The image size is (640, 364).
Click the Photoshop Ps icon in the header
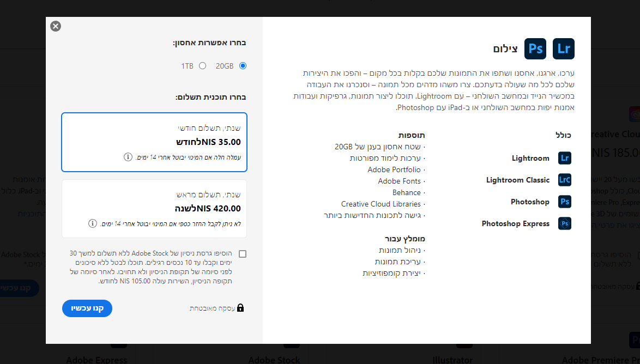[535, 48]
